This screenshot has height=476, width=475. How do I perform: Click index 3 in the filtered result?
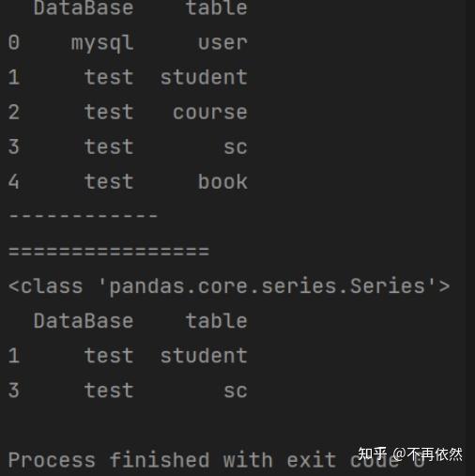14,391
